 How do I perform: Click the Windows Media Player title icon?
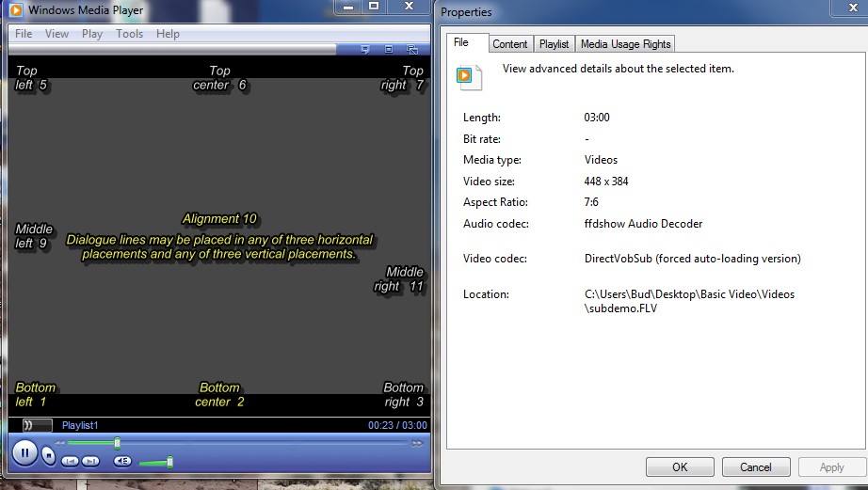[x=16, y=9]
